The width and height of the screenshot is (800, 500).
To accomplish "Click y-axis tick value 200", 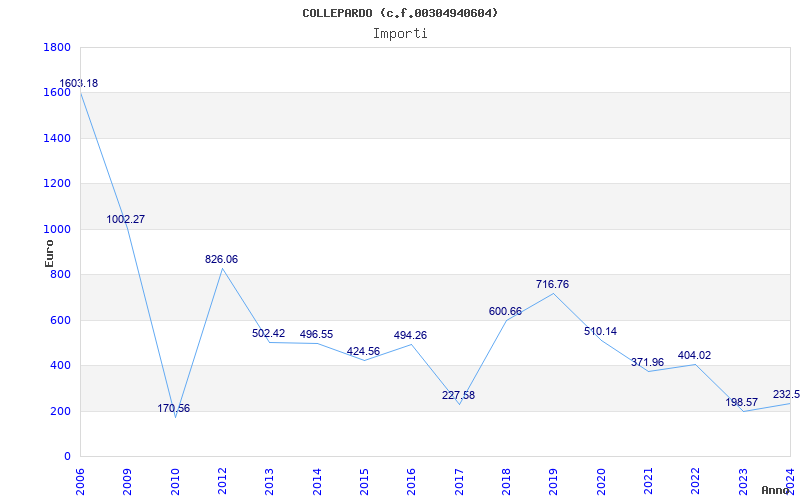I will (60, 411).
